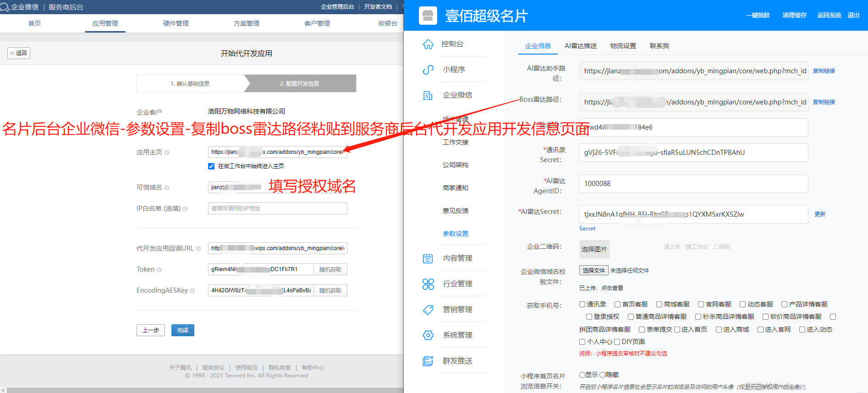Viewport: 868px width, 393px height.
Task: Click 随机获取 button for Token
Action: tap(330, 269)
